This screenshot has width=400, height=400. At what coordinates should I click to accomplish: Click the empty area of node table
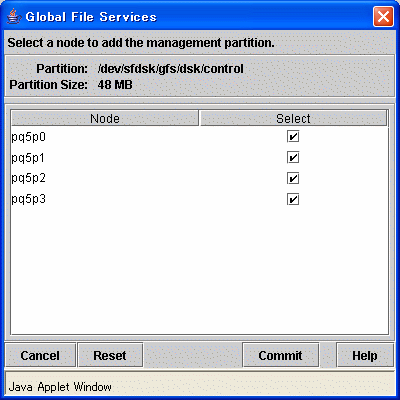(x=199, y=270)
